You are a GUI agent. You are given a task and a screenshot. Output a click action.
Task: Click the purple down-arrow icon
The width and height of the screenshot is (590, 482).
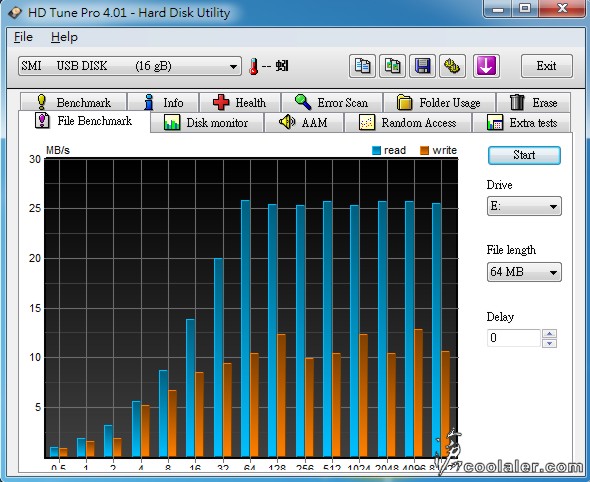pos(486,66)
